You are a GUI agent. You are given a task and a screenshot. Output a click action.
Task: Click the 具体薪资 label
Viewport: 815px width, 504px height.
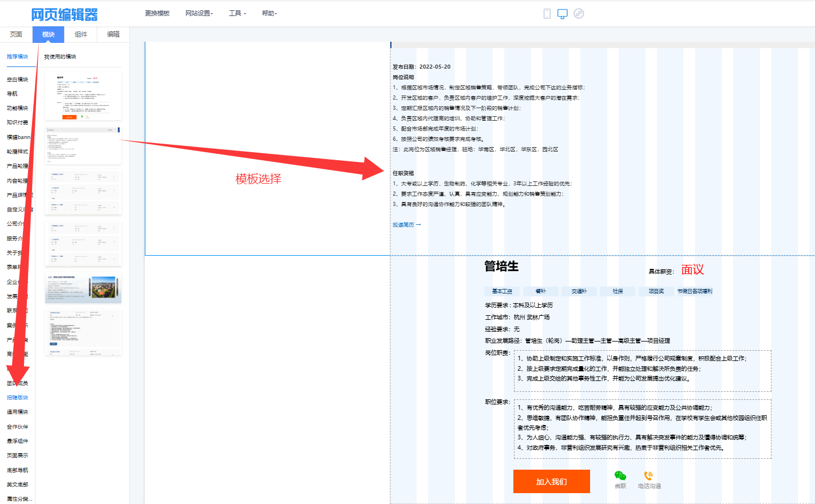661,272
